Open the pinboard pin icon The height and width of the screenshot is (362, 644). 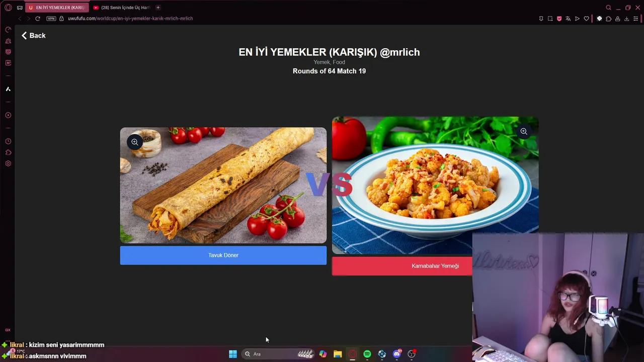(541, 19)
